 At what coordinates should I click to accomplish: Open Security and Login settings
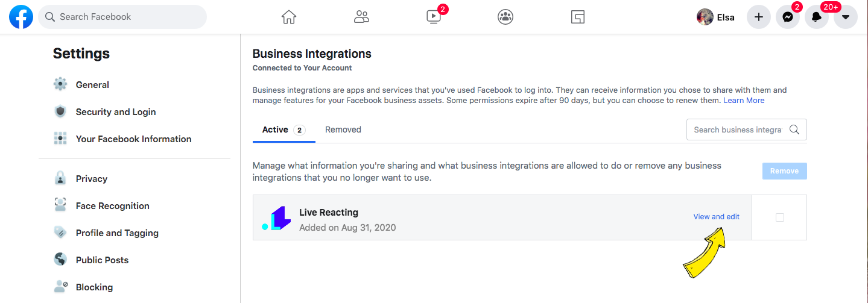click(116, 112)
